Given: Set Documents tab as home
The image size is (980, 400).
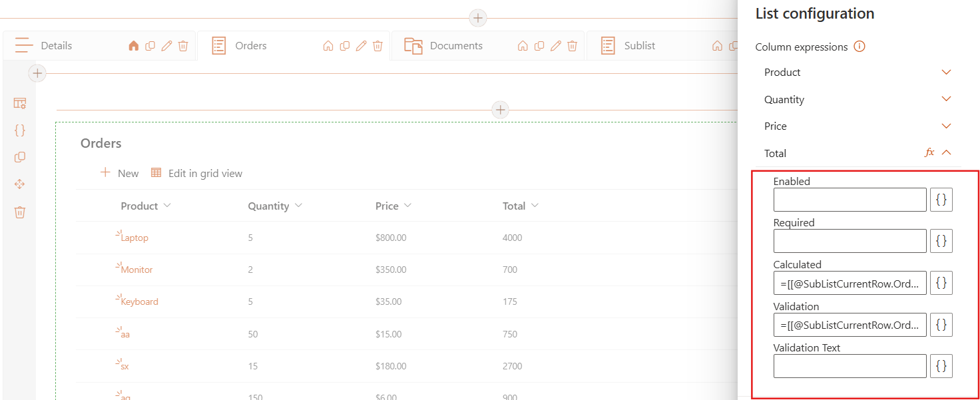Looking at the screenshot, I should click(523, 46).
